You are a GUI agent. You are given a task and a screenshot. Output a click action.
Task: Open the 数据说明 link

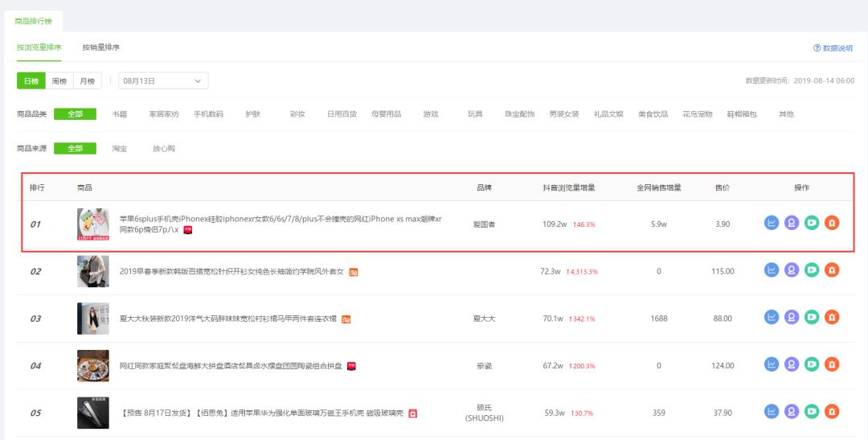tap(837, 48)
